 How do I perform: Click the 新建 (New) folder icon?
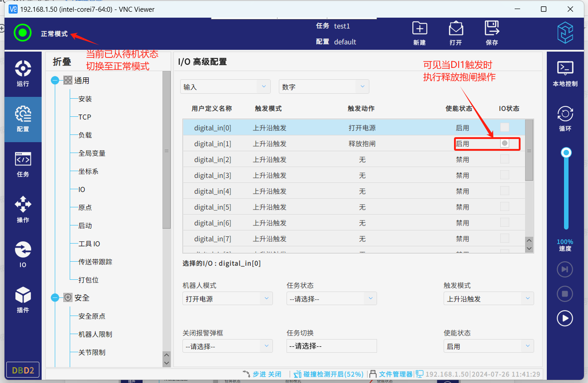[x=420, y=33]
